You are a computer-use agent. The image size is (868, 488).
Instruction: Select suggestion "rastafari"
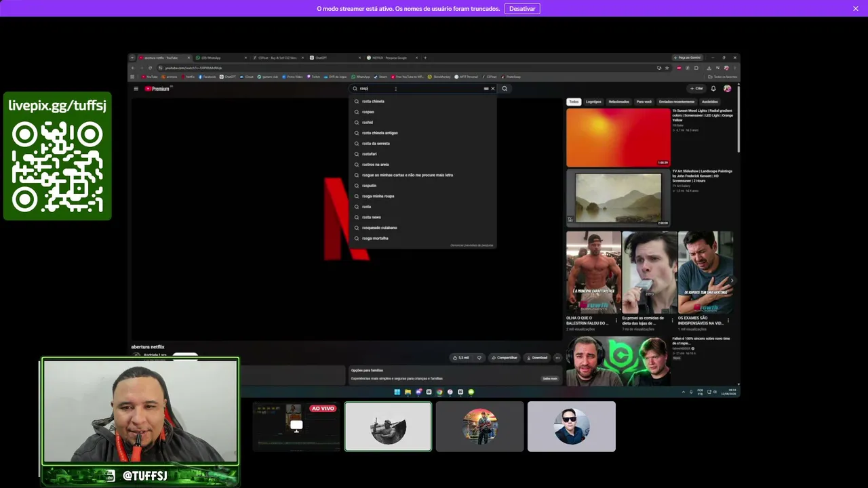coord(422,154)
